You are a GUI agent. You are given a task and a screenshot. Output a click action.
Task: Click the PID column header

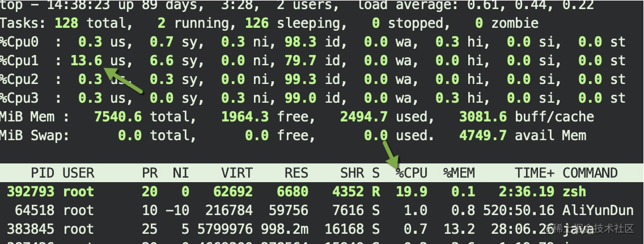43,173
